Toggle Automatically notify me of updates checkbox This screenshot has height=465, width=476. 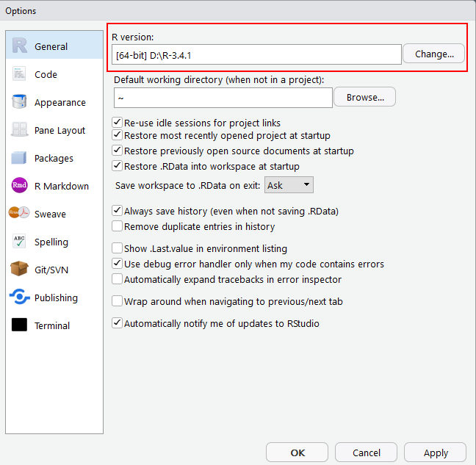tap(117, 323)
